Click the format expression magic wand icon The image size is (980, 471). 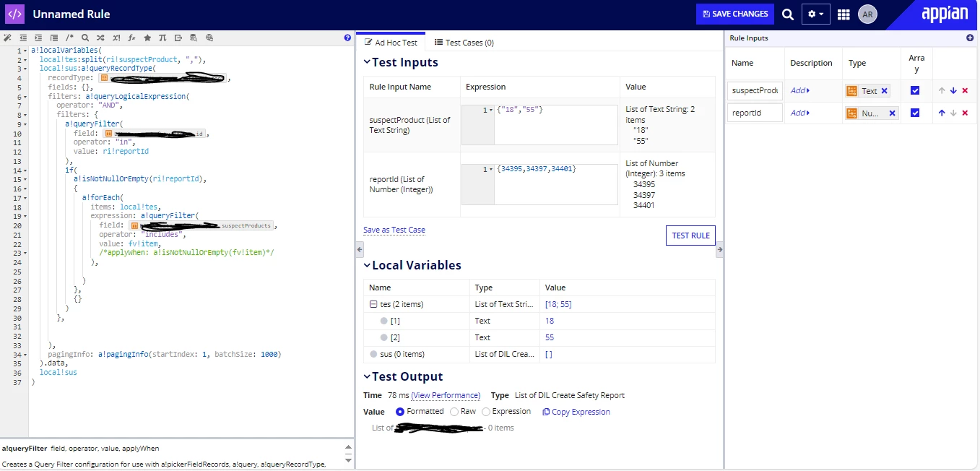(7, 38)
